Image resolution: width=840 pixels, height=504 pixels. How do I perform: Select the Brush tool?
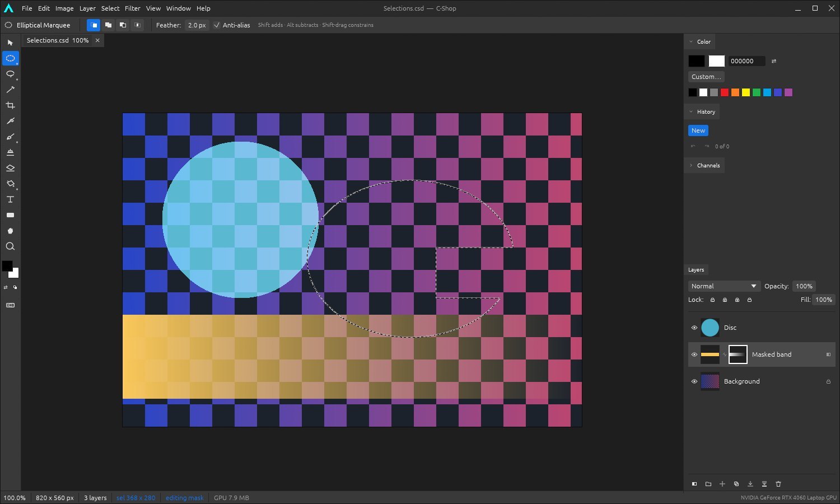pyautogui.click(x=10, y=137)
